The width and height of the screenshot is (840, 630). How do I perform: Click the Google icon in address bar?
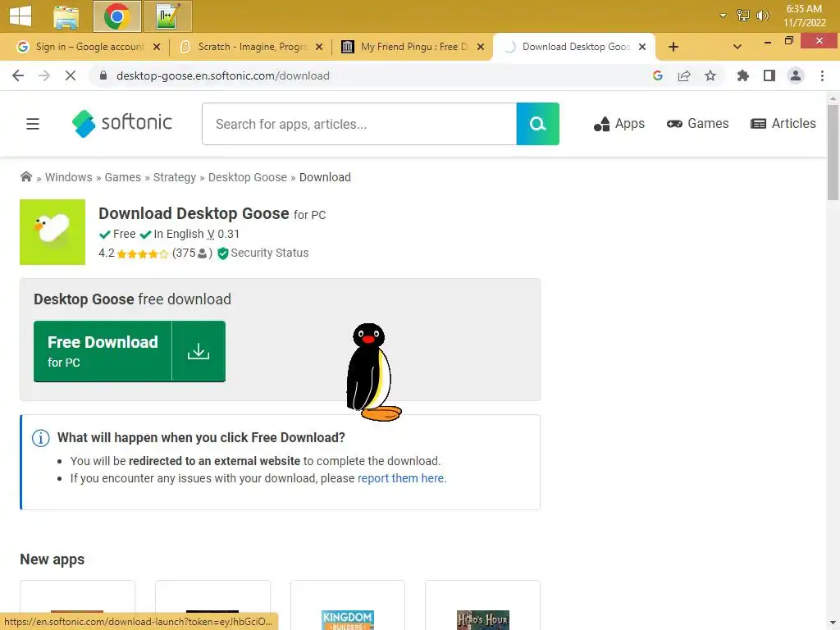point(658,75)
